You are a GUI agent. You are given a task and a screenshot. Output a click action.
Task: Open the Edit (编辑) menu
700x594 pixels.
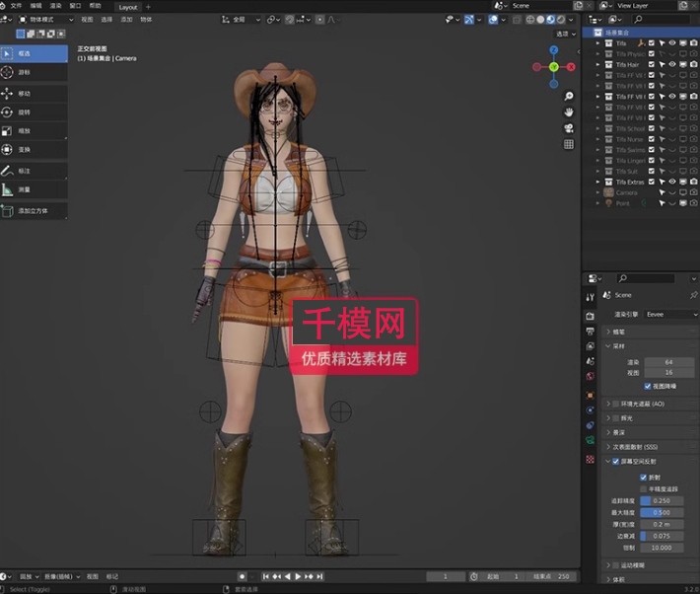point(35,6)
